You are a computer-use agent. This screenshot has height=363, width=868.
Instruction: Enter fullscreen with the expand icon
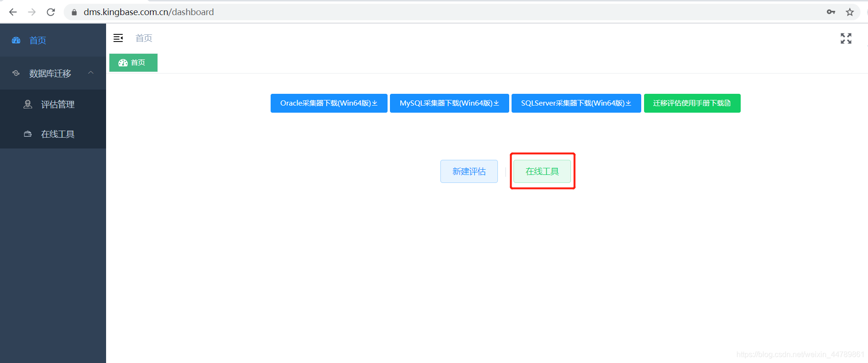tap(846, 38)
